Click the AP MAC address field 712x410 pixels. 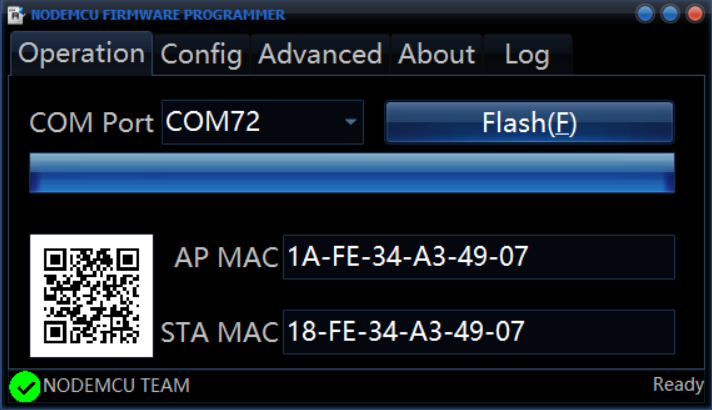(x=478, y=257)
